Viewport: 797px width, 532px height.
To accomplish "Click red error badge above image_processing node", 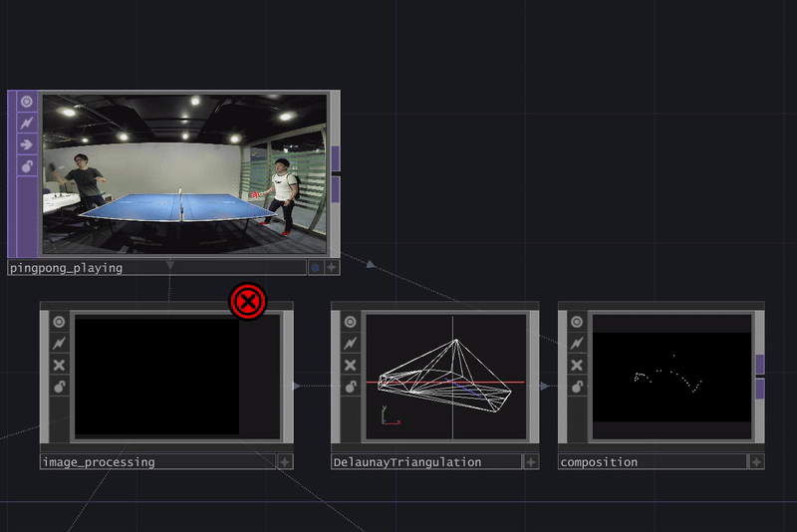I will click(x=248, y=301).
